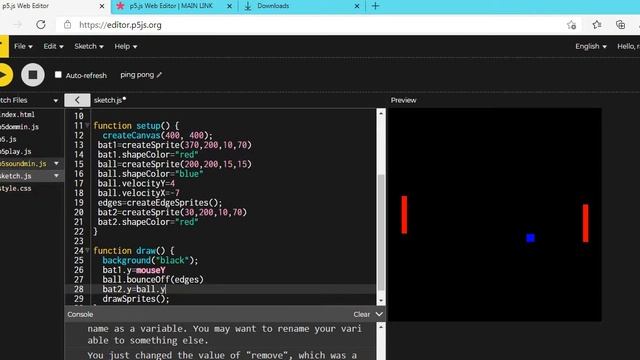Click the edges=createEdgeSprites() line
The height and width of the screenshot is (360, 640).
pyautogui.click(x=160, y=203)
